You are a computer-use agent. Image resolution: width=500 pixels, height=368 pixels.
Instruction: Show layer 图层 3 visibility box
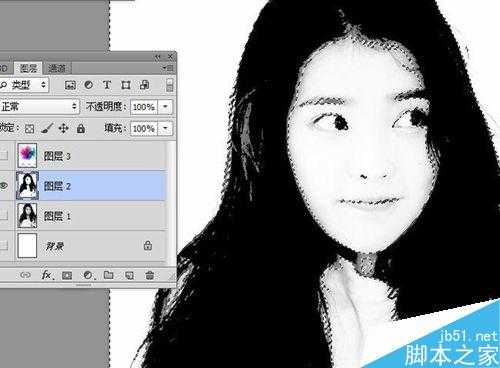(x=4, y=155)
